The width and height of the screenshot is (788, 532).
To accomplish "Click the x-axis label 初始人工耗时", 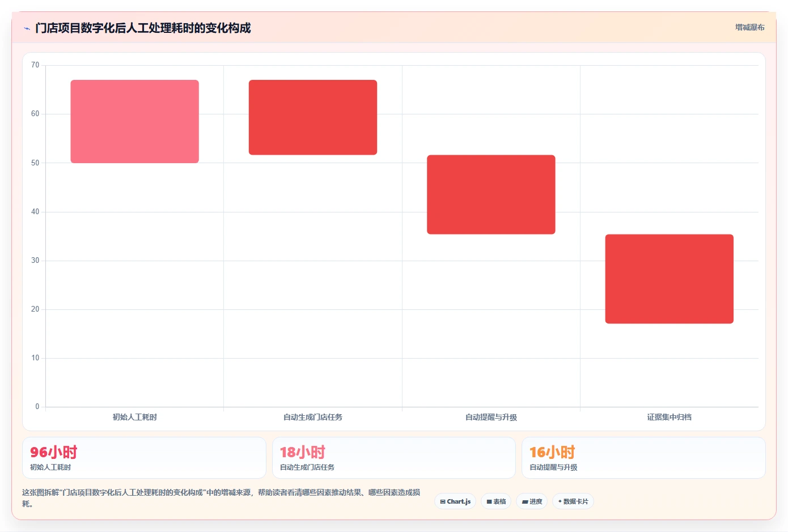I will coord(135,417).
